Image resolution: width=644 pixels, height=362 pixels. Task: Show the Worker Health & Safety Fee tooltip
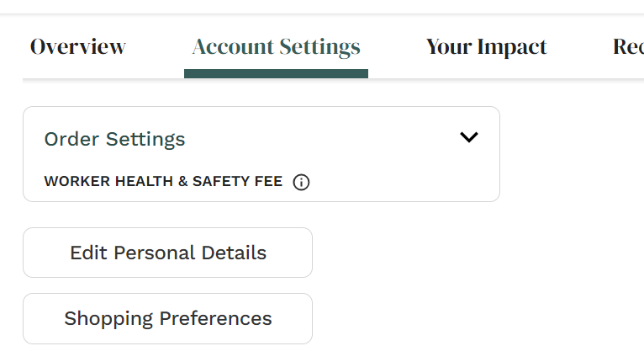(301, 182)
